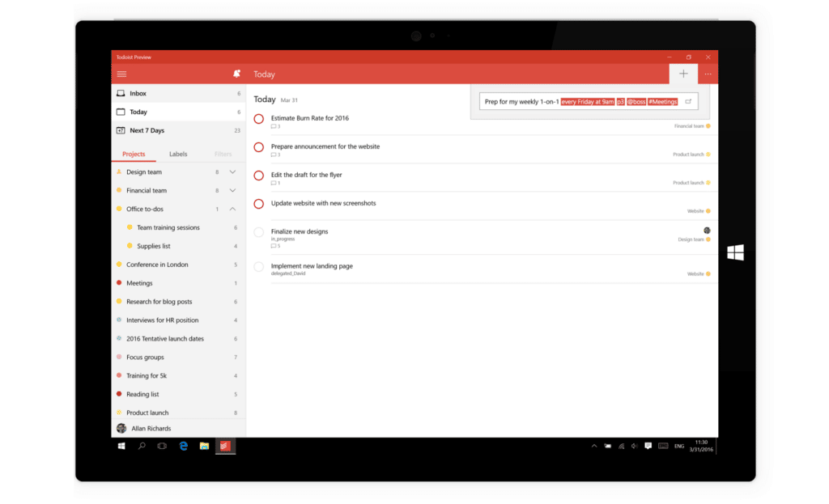Click the #Meetings project token in the input
Image resolution: width=829 pixels, height=504 pixels.
tap(661, 101)
